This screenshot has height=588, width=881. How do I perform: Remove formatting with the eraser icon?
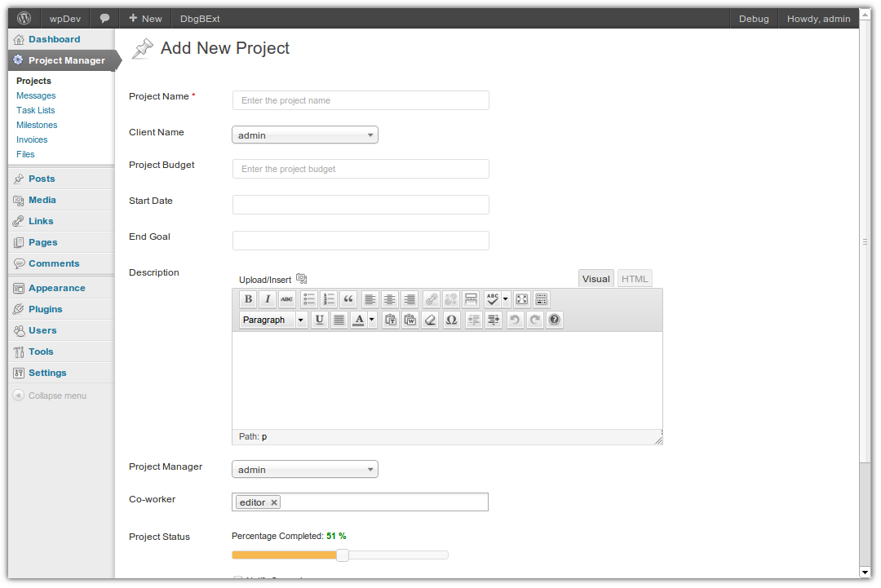point(431,321)
